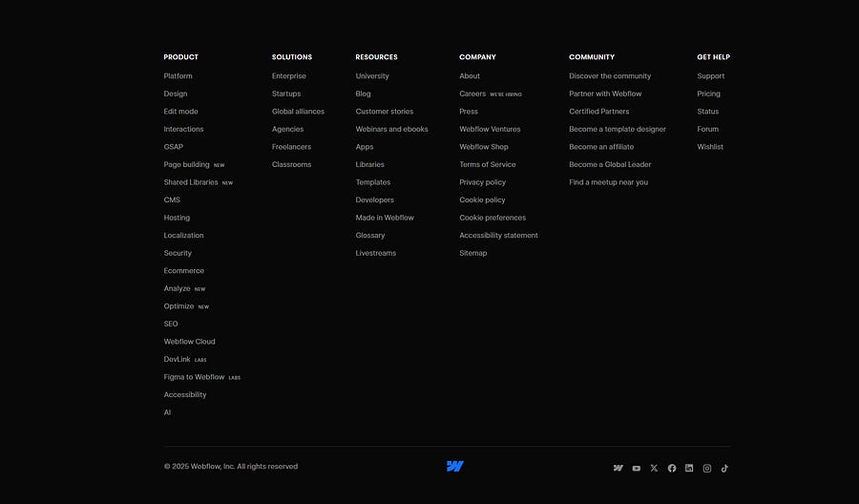The width and height of the screenshot is (859, 504).
Task: Open the Developers link
Action: click(x=375, y=199)
